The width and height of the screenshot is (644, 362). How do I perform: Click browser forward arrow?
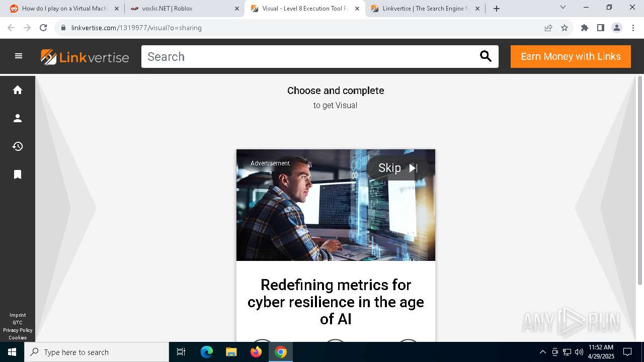(x=27, y=28)
